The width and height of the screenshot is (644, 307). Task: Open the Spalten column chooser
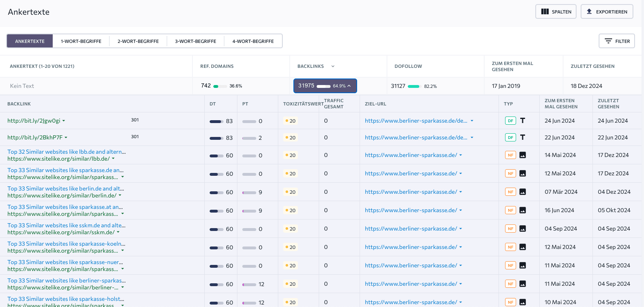click(556, 11)
